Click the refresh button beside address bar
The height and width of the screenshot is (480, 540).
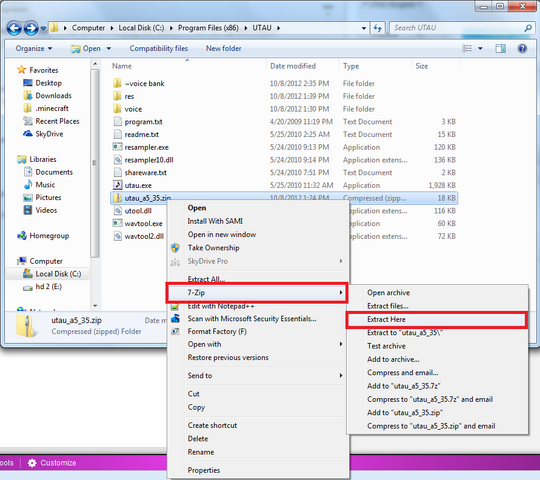click(x=378, y=28)
